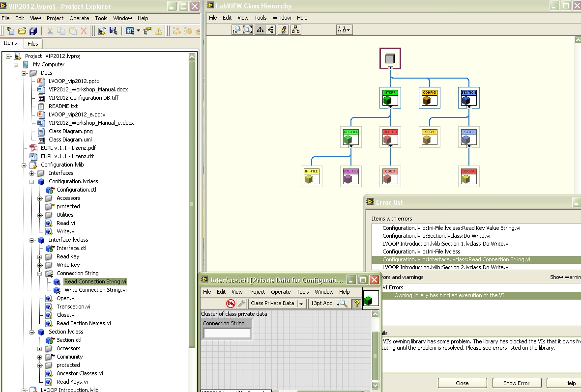Click Add to project icon in toolbar
This screenshot has width=581, height=392.
(x=102, y=31)
